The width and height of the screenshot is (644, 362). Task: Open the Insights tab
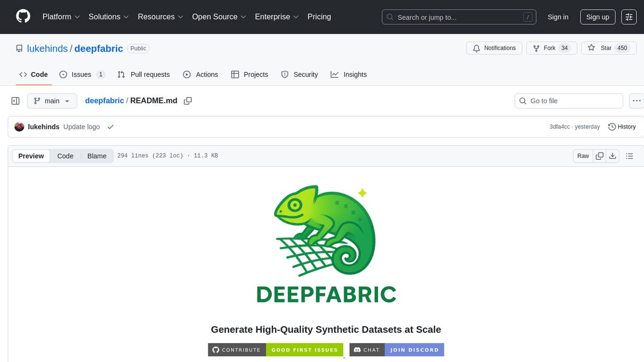coord(349,74)
